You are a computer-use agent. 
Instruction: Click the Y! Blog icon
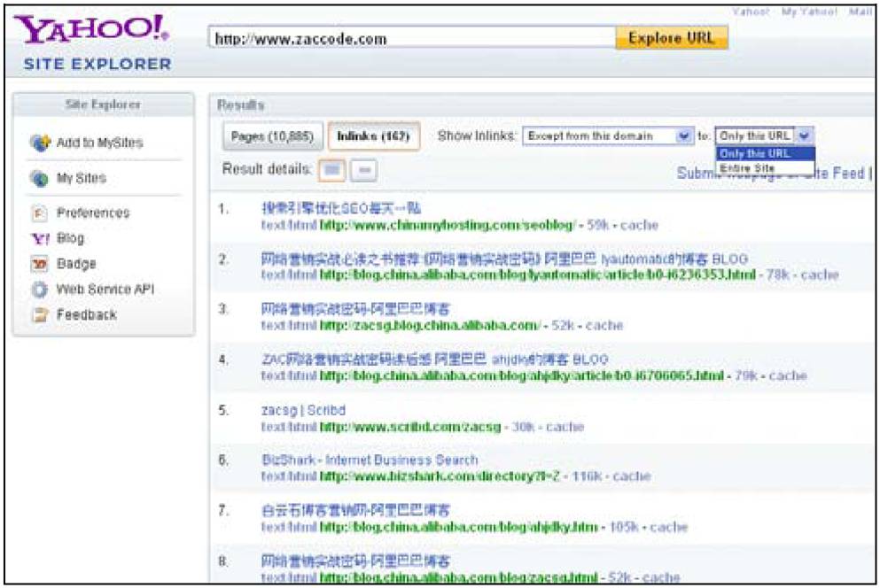click(39, 238)
